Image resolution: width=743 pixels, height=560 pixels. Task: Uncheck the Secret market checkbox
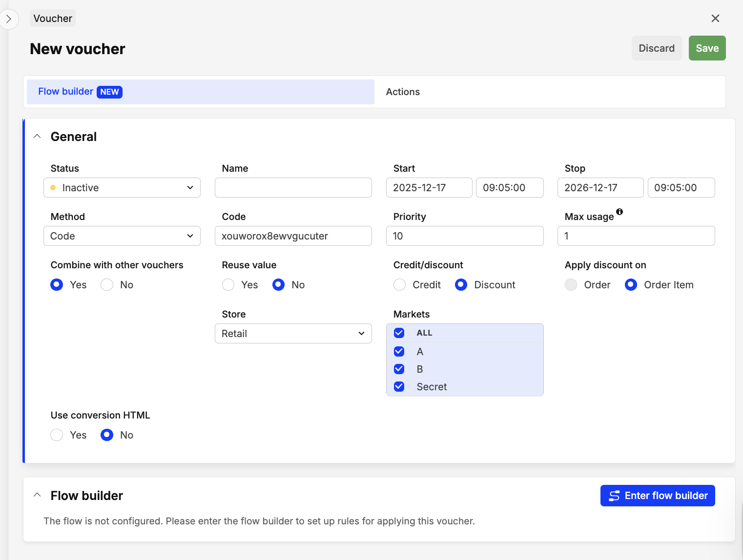coord(399,387)
